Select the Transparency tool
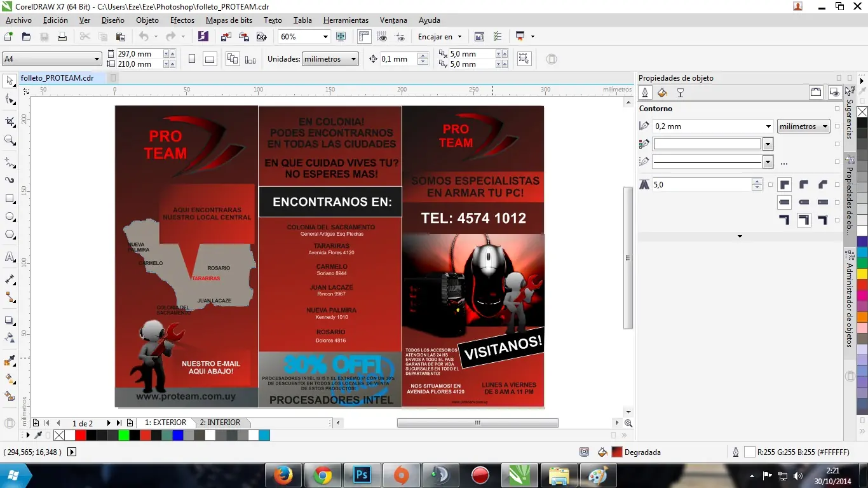The image size is (868, 488). click(10, 338)
